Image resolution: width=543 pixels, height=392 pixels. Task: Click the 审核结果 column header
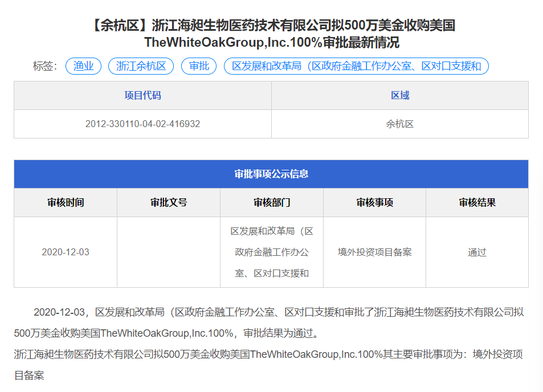click(477, 203)
